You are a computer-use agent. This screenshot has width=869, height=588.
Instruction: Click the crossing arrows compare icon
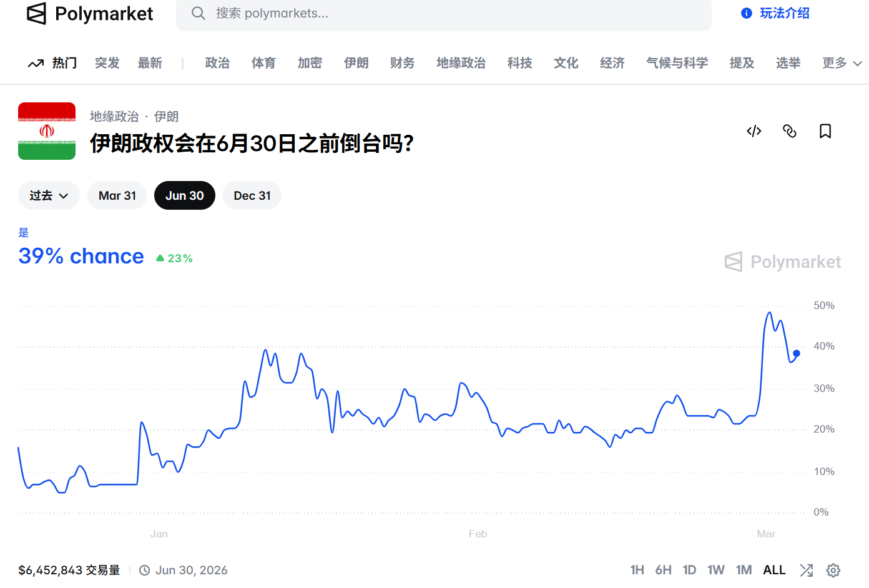click(806, 570)
